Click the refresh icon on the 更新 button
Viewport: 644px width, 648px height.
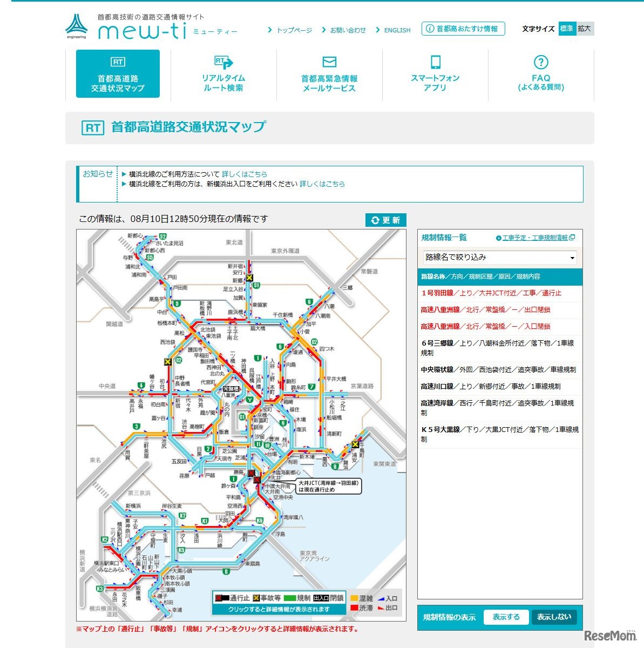pos(375,220)
